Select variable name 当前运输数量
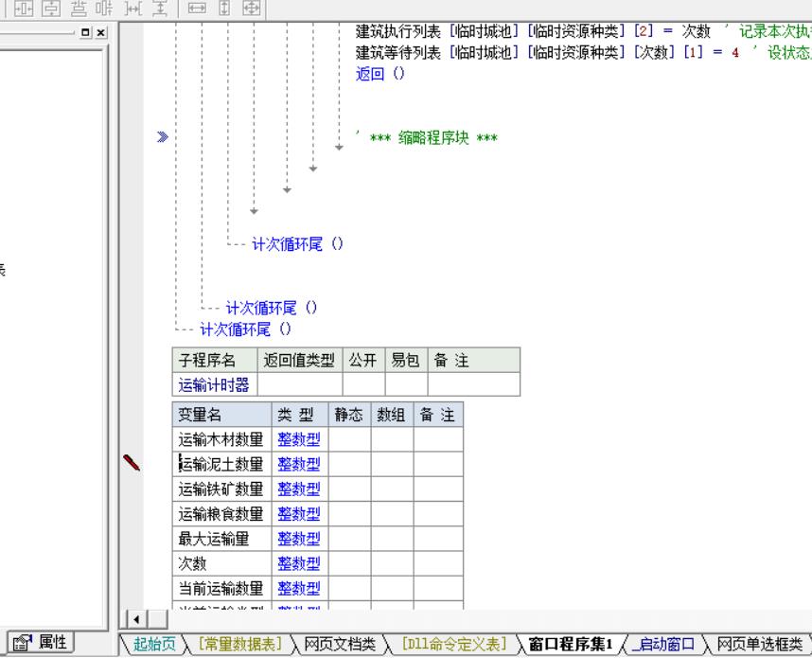 pos(221,588)
